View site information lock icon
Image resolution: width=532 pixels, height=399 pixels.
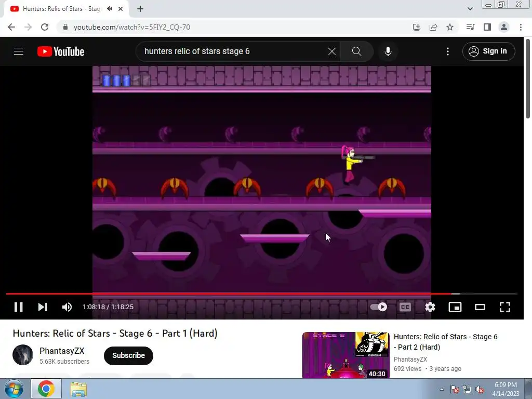coord(65,27)
